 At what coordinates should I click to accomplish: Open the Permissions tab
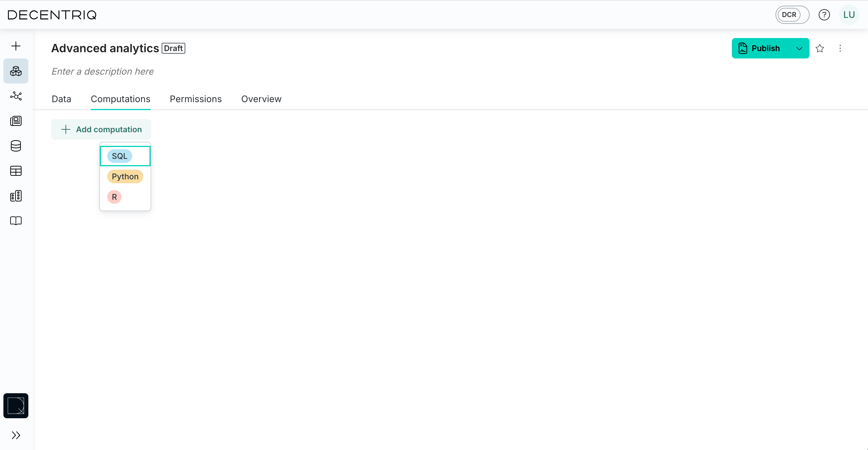pos(195,99)
